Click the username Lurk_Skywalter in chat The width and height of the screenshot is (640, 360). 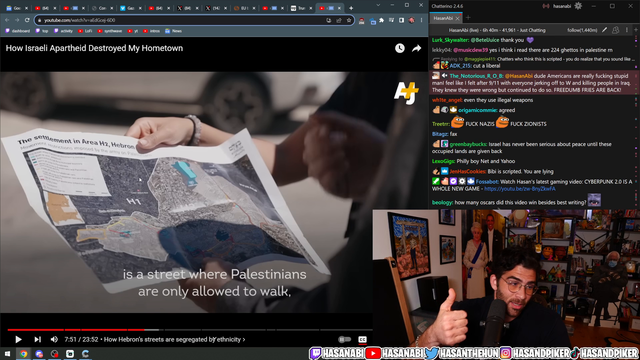click(x=450, y=40)
